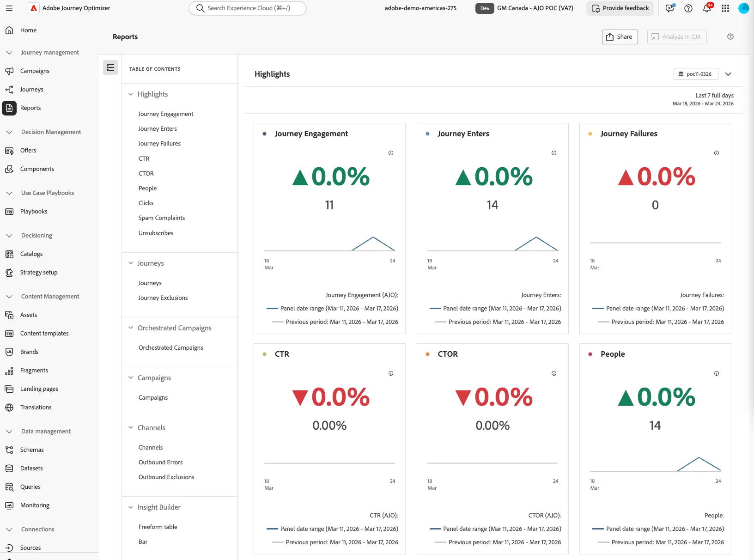The height and width of the screenshot is (560, 754).
Task: Open Landing pages in sidebar
Action: (39, 389)
